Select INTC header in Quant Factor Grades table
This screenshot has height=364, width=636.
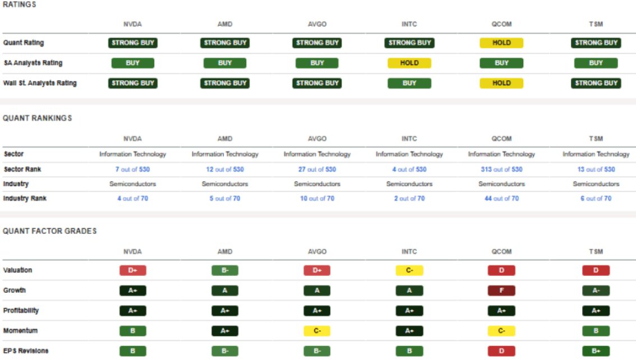[409, 252]
